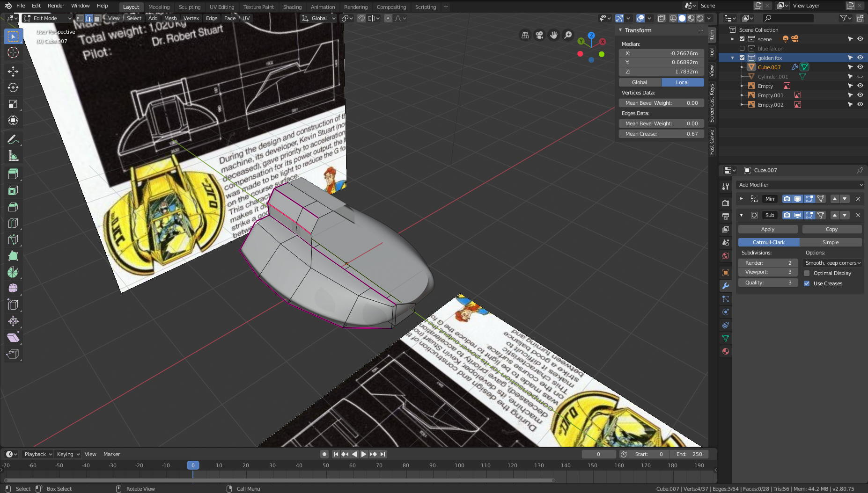Select Simple subdivision type

pos(831,242)
